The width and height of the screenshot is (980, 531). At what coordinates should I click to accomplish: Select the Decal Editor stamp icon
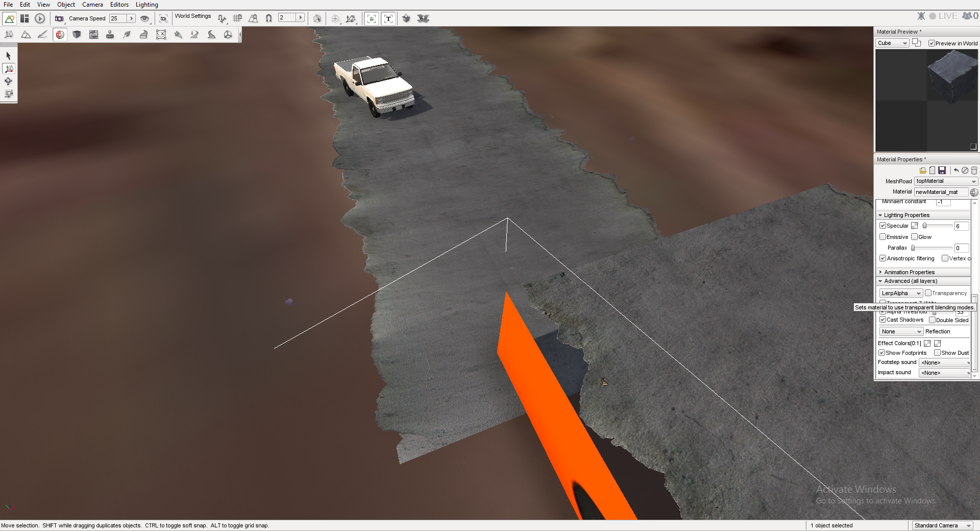point(110,35)
